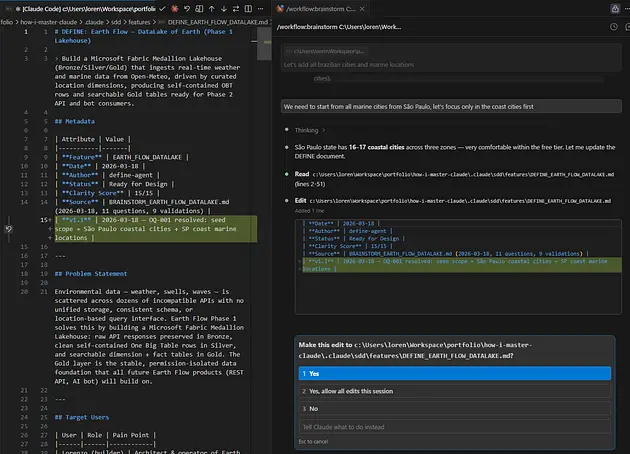The height and width of the screenshot is (454, 630).
Task: Click the c:\Users\loren\Workspace attachment chip
Action: coord(325,51)
